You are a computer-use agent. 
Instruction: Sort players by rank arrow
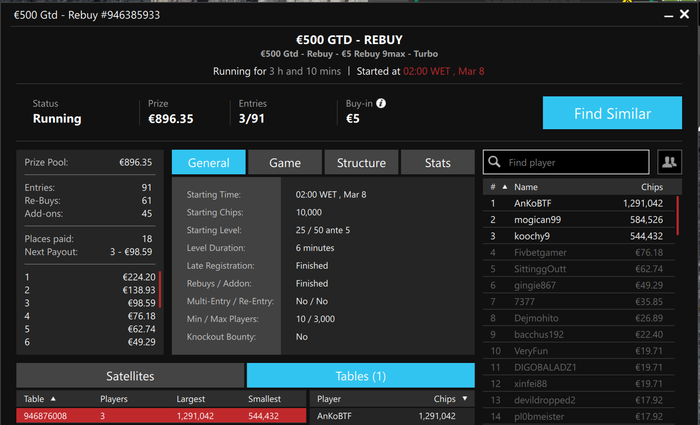point(505,187)
